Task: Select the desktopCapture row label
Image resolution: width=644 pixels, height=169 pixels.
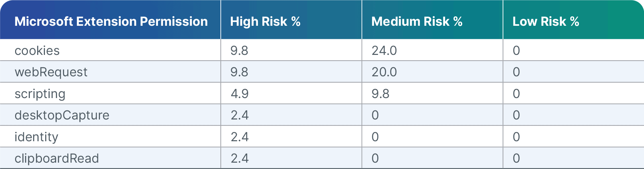Action: [x=62, y=115]
